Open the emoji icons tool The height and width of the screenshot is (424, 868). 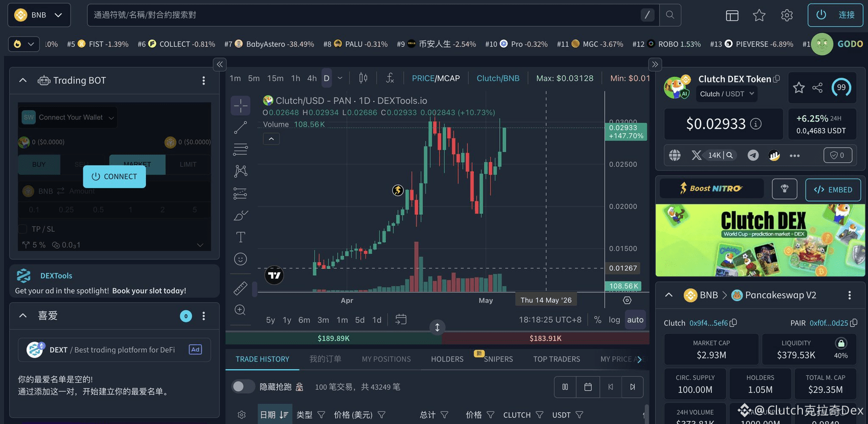tap(241, 259)
